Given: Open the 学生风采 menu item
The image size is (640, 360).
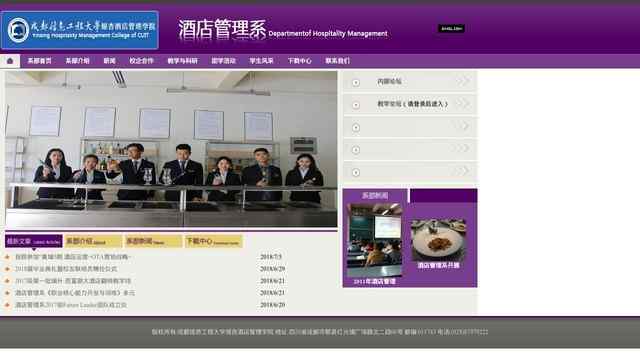Looking at the screenshot, I should pyautogui.click(x=261, y=61).
